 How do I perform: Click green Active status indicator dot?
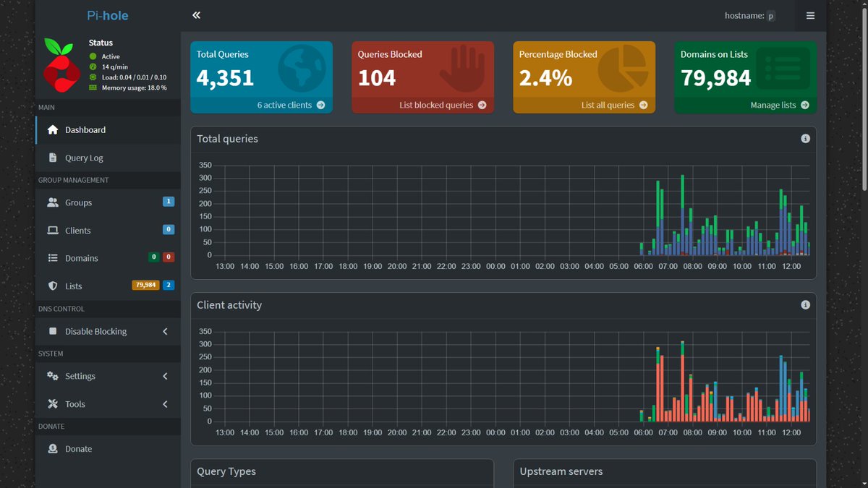click(93, 56)
